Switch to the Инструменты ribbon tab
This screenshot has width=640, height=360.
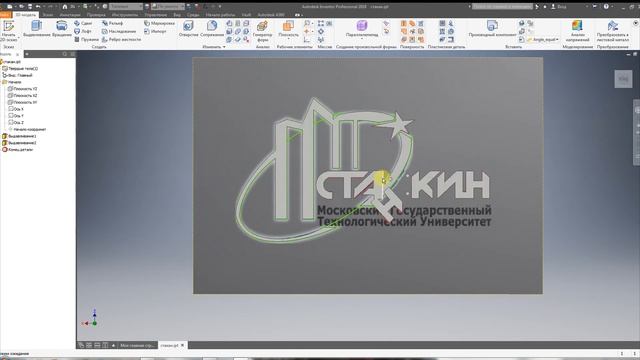tap(125, 15)
